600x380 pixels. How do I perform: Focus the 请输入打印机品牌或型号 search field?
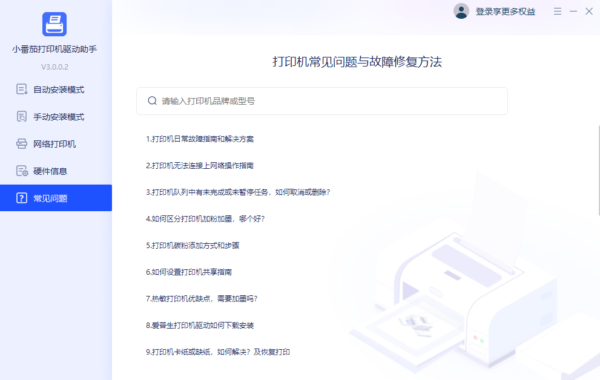point(322,101)
